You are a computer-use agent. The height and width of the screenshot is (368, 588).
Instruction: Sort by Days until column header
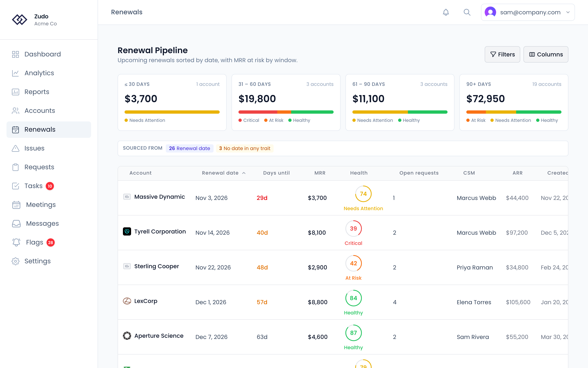click(x=276, y=173)
